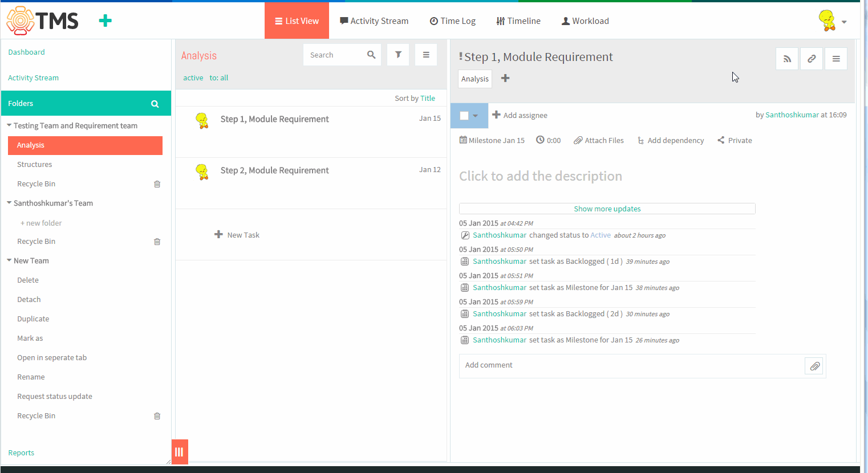Screen dimensions: 868x473
Task: Select the Delete folder
Action: pos(28,280)
